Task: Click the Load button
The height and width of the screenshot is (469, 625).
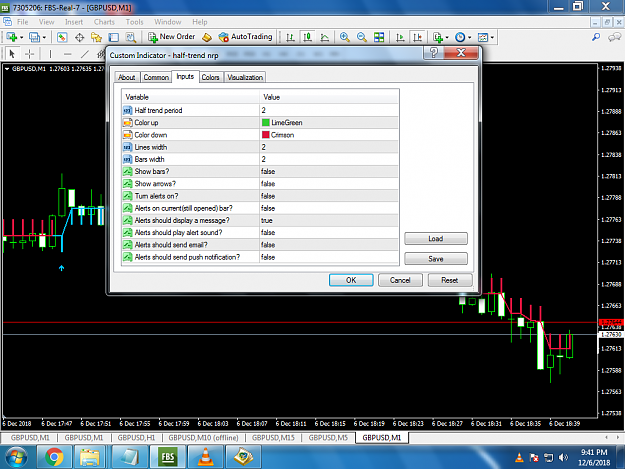Action: [436, 239]
